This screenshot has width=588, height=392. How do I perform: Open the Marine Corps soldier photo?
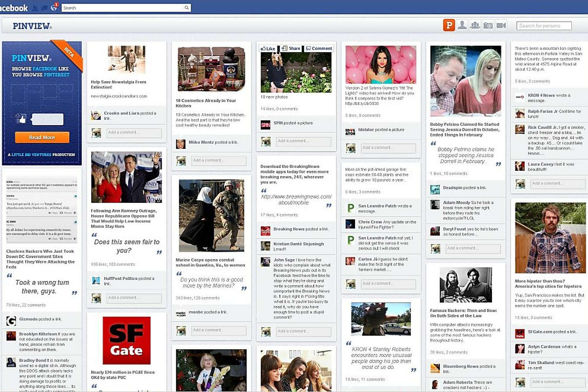(212, 216)
